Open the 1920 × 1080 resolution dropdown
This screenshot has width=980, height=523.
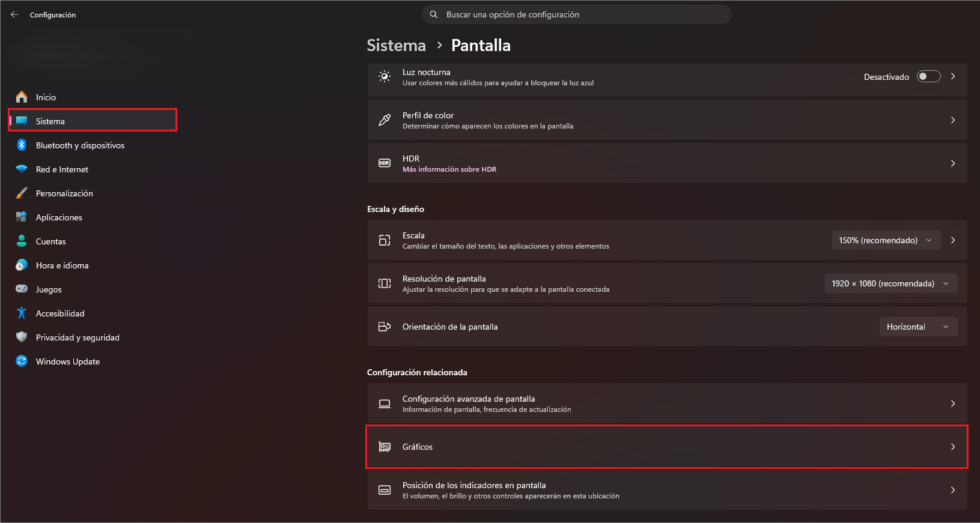click(x=891, y=283)
